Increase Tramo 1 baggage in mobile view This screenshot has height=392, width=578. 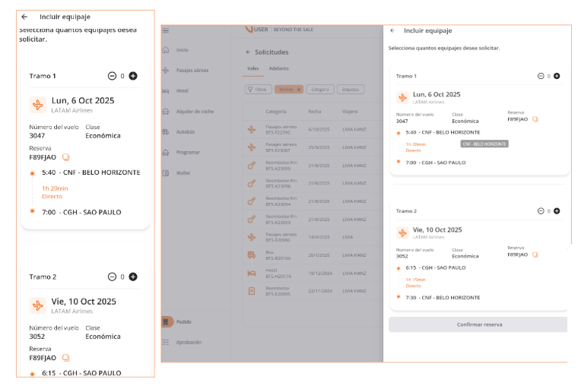point(133,76)
